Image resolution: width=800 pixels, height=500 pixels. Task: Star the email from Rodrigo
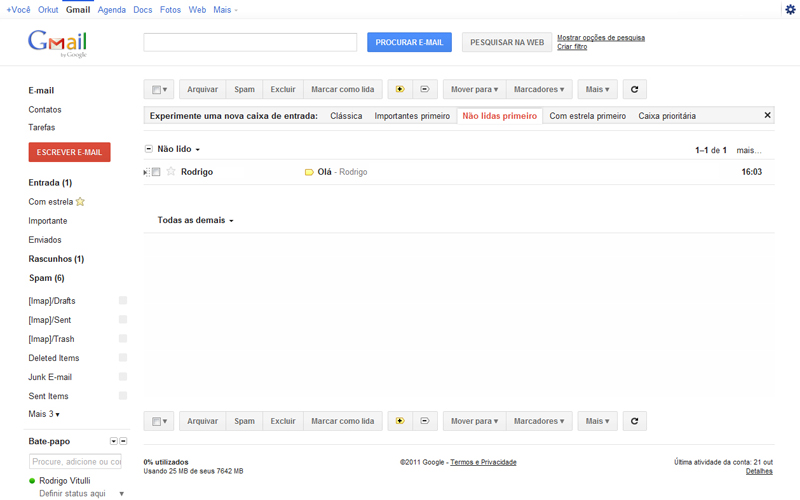[171, 171]
